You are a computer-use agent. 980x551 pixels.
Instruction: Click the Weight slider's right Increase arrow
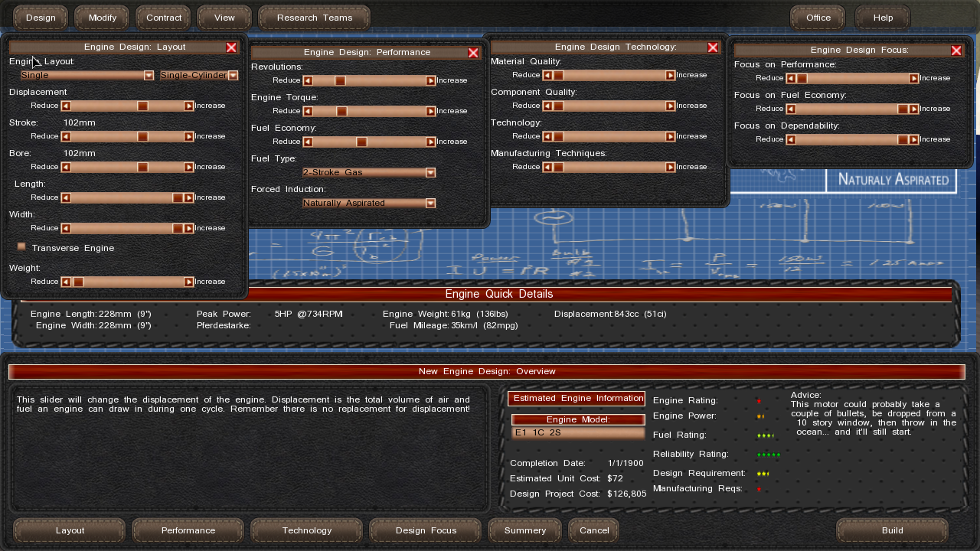(188, 282)
